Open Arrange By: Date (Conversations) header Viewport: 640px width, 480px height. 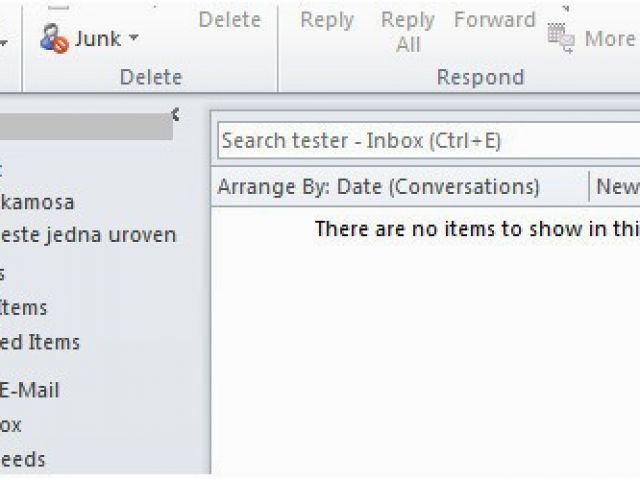click(x=378, y=187)
